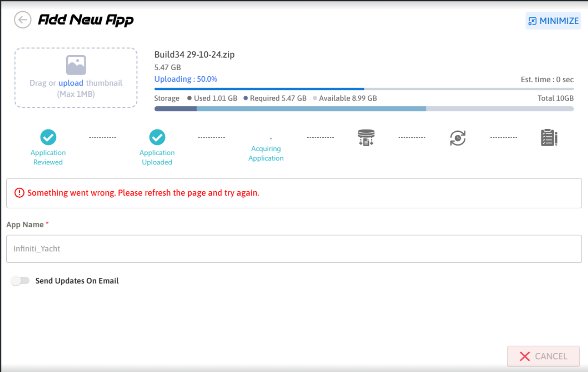Click the sync clock step icon
This screenshot has height=372, width=588.
click(457, 137)
